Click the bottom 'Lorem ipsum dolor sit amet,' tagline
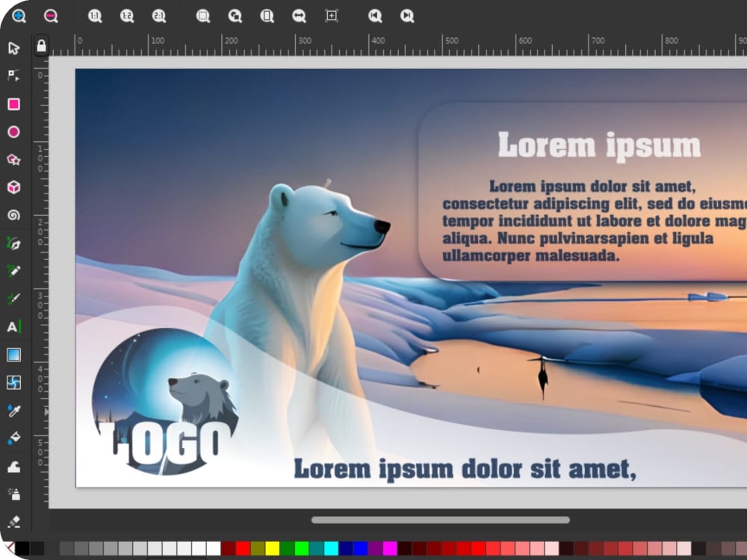 [465, 469]
